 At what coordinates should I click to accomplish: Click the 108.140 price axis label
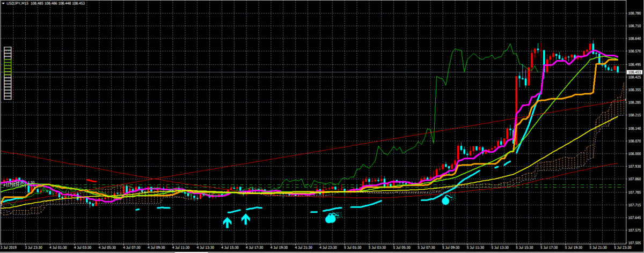(634, 128)
